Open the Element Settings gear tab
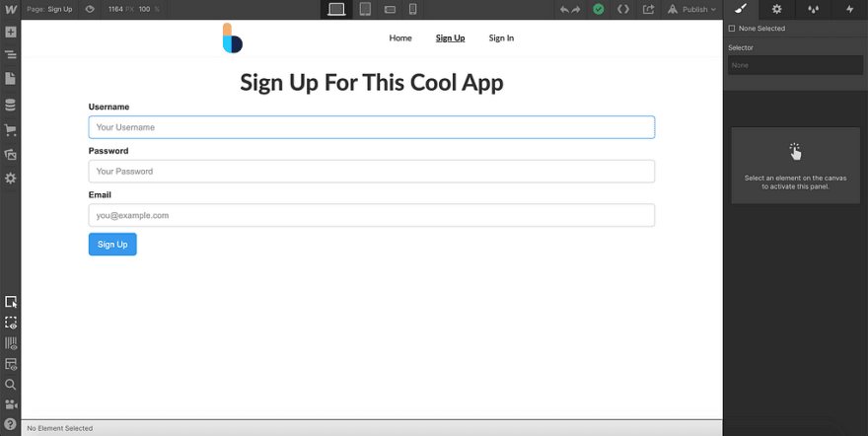 776,10
